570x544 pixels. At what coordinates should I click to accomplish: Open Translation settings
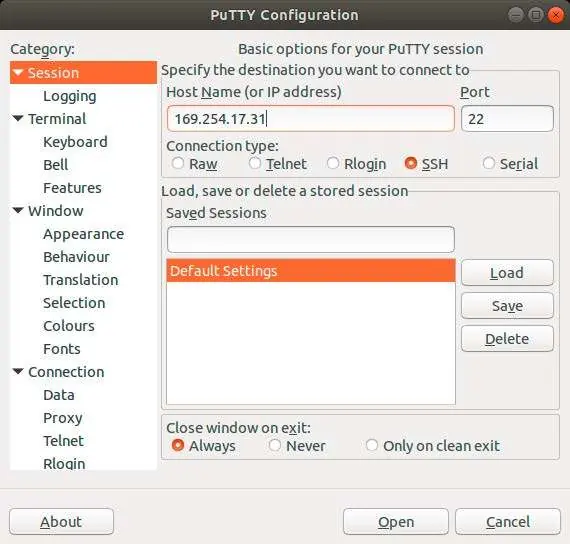point(81,280)
